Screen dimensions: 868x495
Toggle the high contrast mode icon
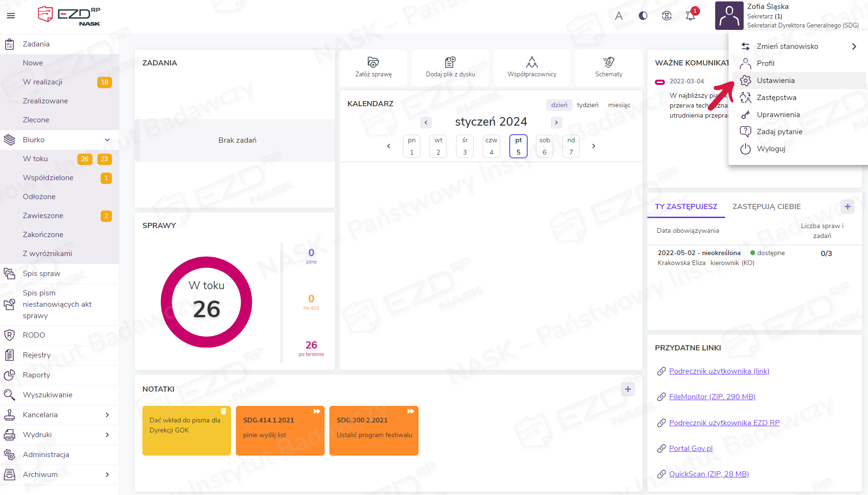click(x=643, y=16)
